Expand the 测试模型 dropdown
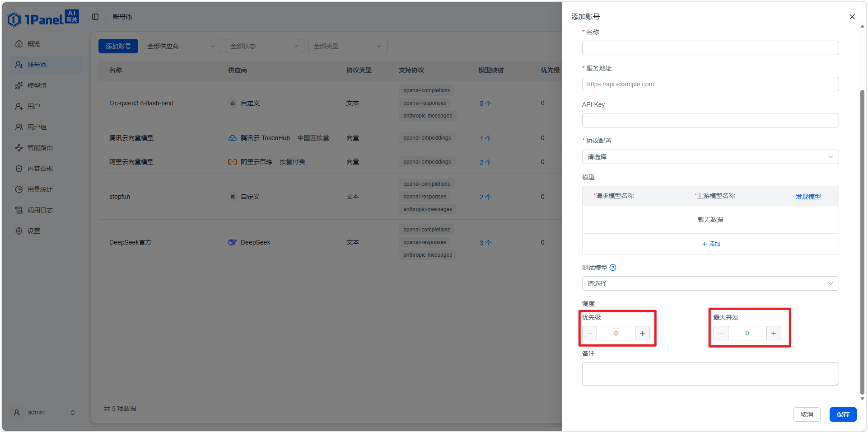868x433 pixels. (710, 283)
